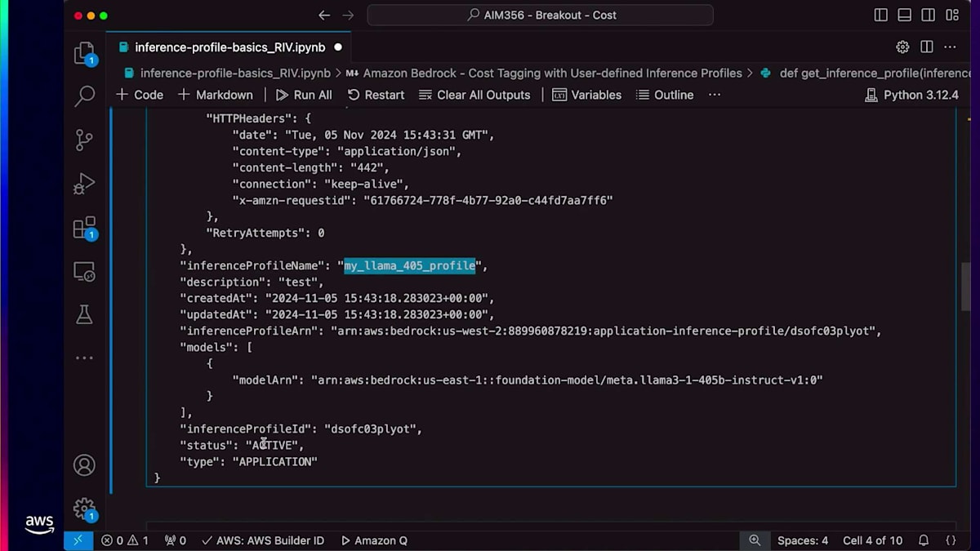Toggle the secondary side bar layout icon

point(929,16)
